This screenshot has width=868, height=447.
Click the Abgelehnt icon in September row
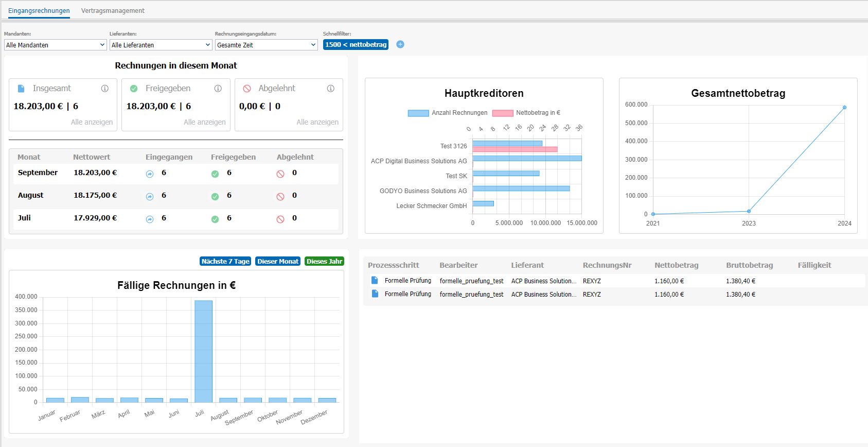[280, 174]
